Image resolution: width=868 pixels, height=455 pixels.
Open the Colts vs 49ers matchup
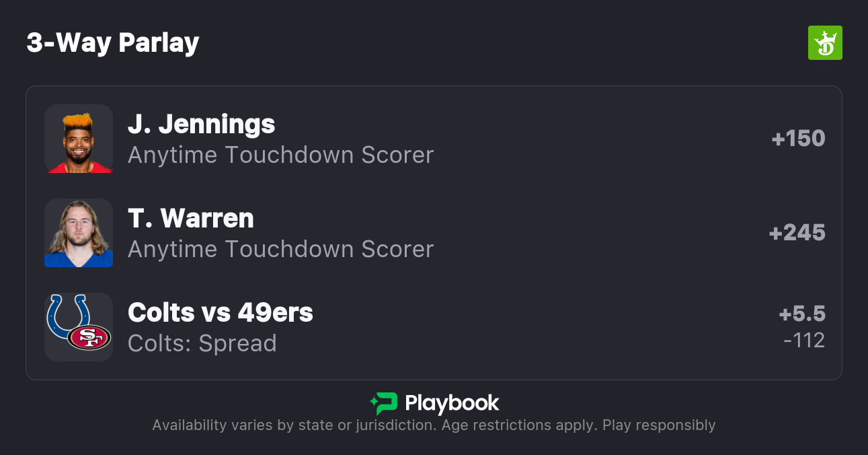[220, 313]
